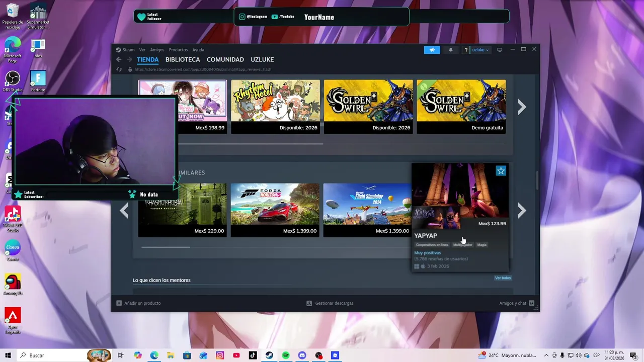
Task: Launch Among Us desktop shortcut
Action: (x=13, y=285)
